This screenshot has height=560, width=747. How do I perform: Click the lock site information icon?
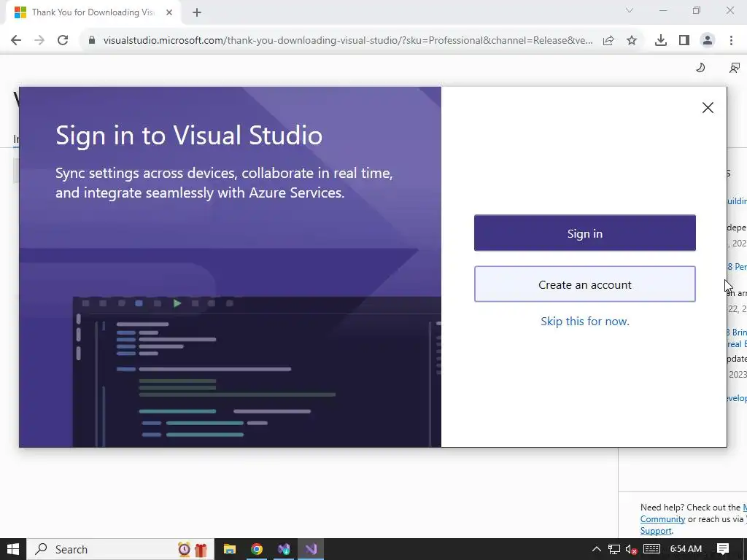92,40
